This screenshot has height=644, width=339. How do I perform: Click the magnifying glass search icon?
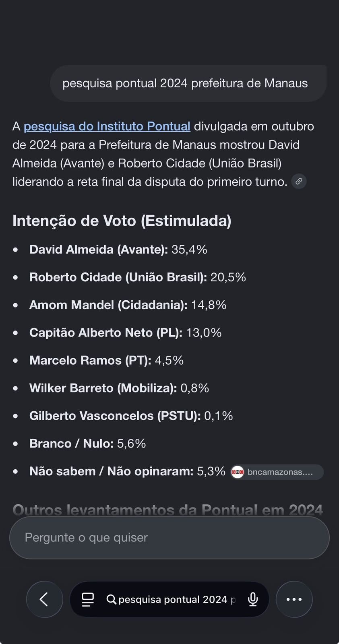click(112, 599)
